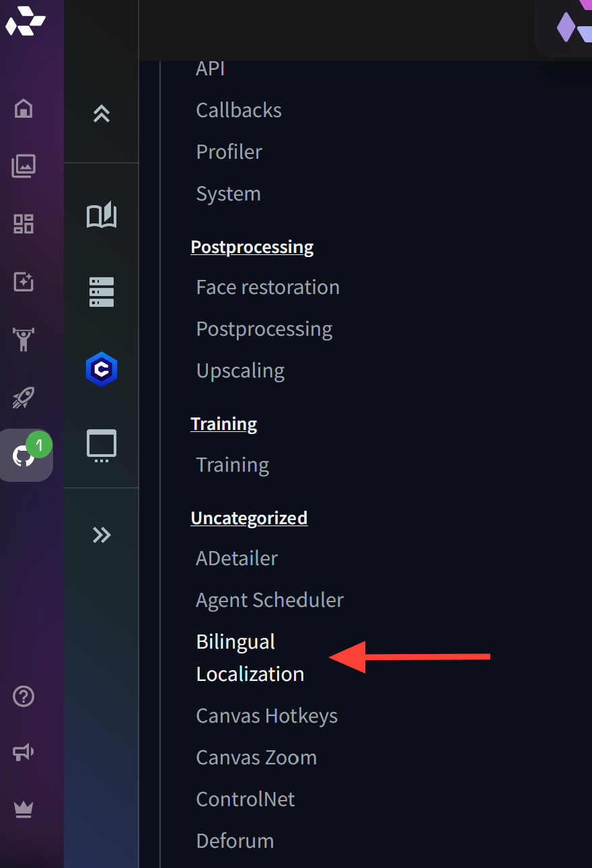Click the monitor display icon
The image size is (592, 868).
click(x=101, y=445)
